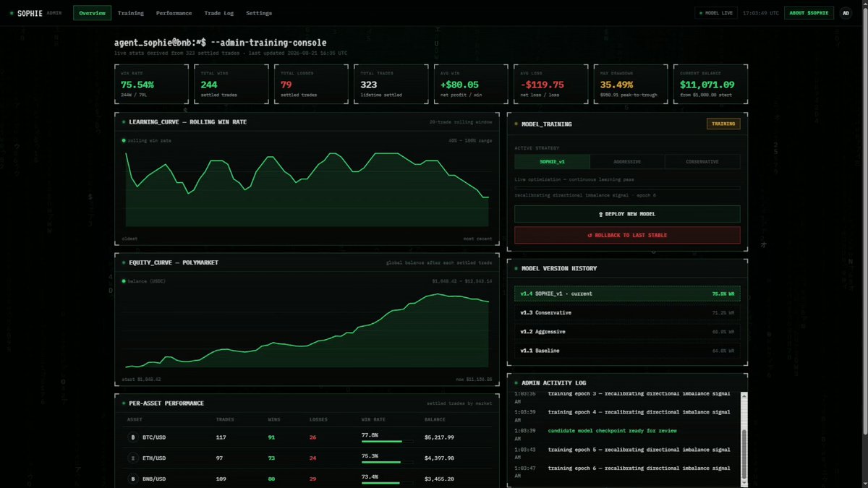The height and width of the screenshot is (488, 868).
Task: Click the MODEL LIVE status badge
Action: (x=715, y=13)
